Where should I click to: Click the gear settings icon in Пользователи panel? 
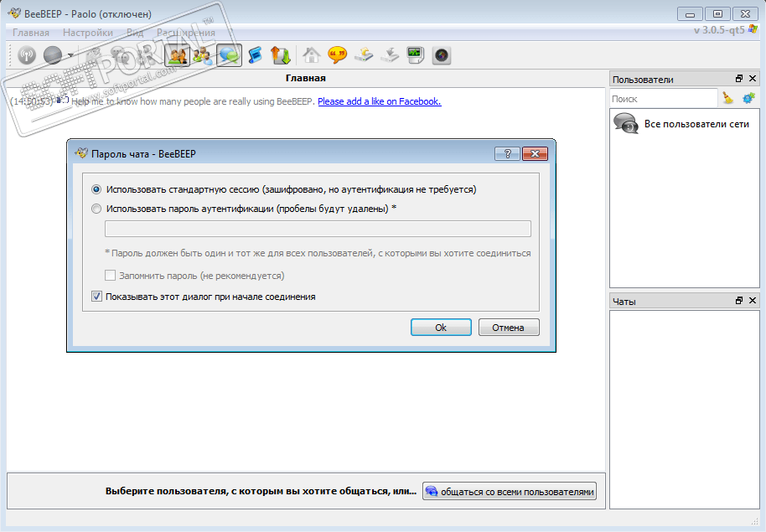pos(748,98)
